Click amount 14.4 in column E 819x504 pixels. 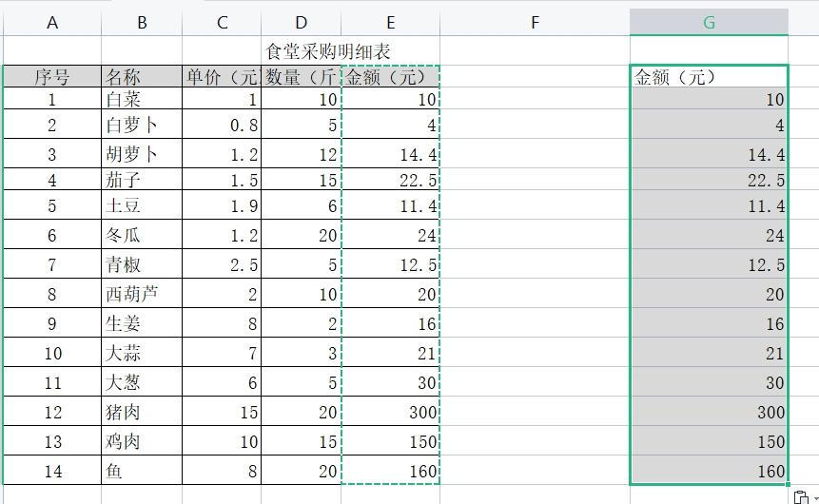(391, 153)
